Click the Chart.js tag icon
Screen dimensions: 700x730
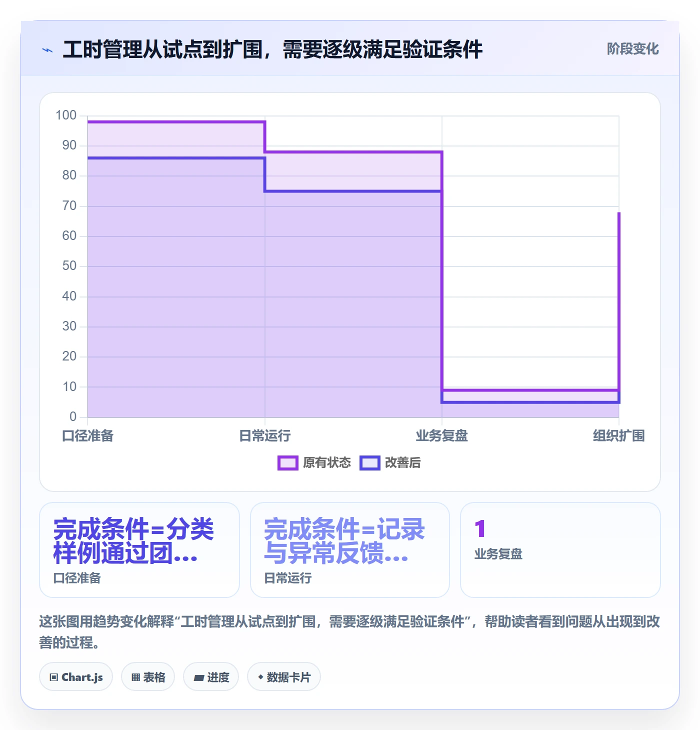pyautogui.click(x=54, y=677)
